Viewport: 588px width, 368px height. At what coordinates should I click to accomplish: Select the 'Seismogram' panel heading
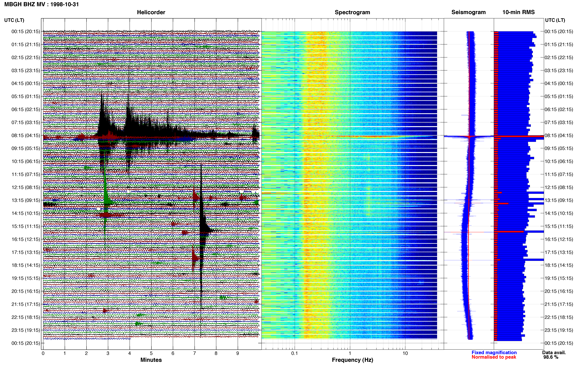(468, 12)
